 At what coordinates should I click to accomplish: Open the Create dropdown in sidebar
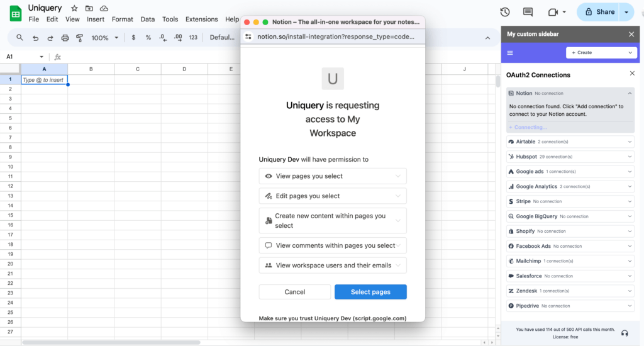[601, 53]
